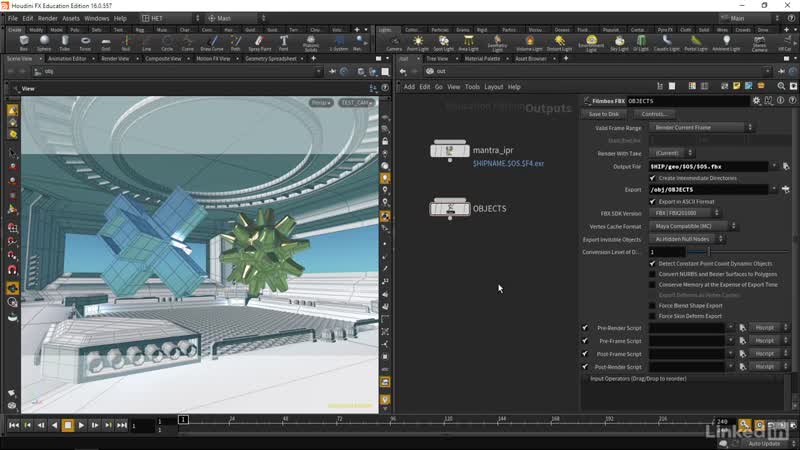Select the Spray Paint shelf tool

pos(260,43)
